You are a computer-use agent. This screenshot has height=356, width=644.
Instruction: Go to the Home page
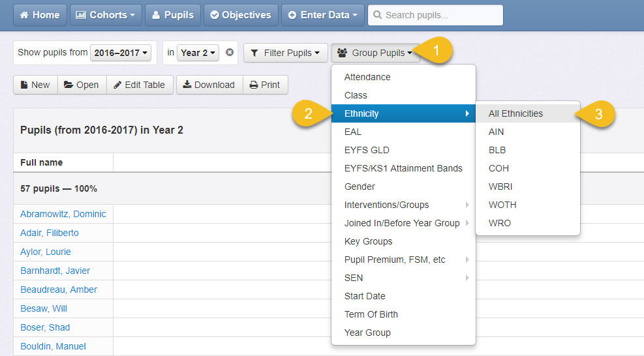coord(40,15)
